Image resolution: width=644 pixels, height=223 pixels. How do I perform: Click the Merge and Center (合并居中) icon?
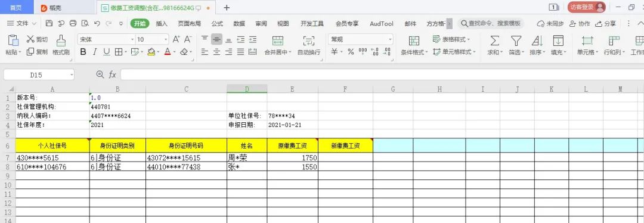[278, 40]
